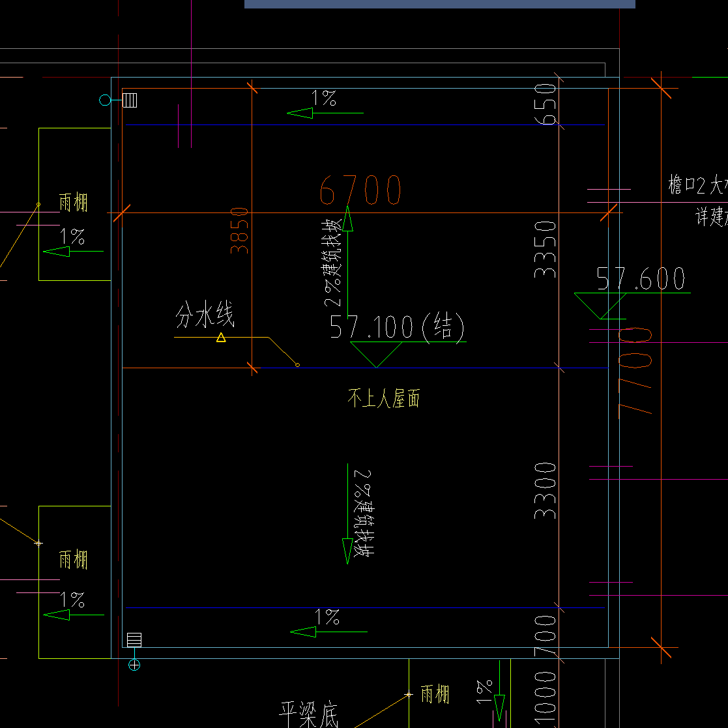Click the yellow triangle marker under 分水线
728x728 pixels.
coord(221,338)
